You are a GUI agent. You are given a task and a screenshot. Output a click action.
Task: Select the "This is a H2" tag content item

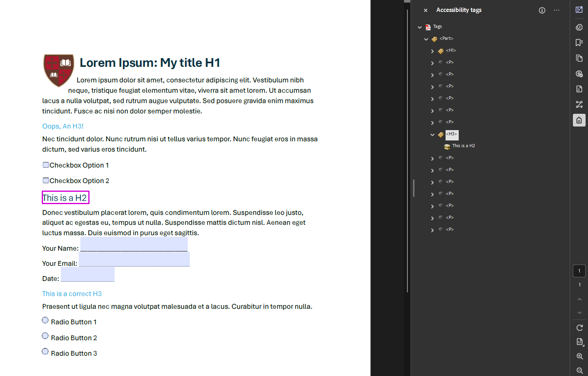[463, 146]
